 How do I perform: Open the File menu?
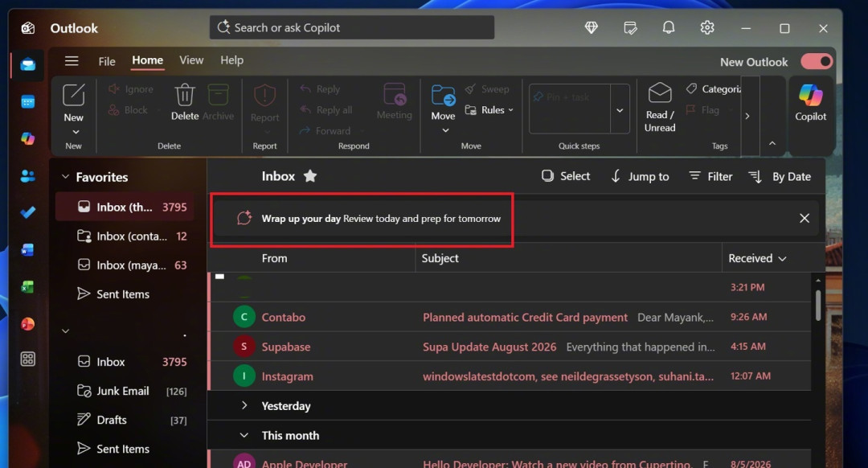pos(107,61)
